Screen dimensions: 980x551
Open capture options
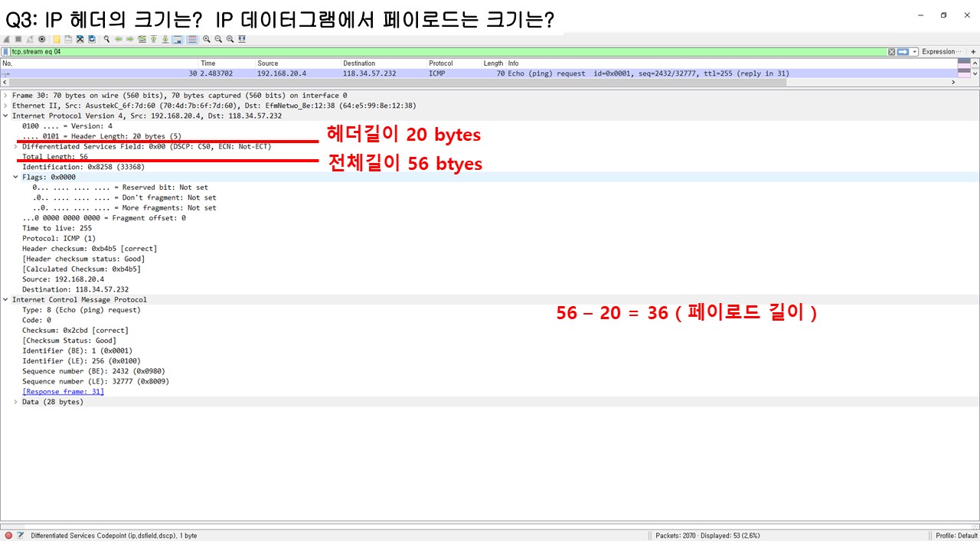coord(41,39)
